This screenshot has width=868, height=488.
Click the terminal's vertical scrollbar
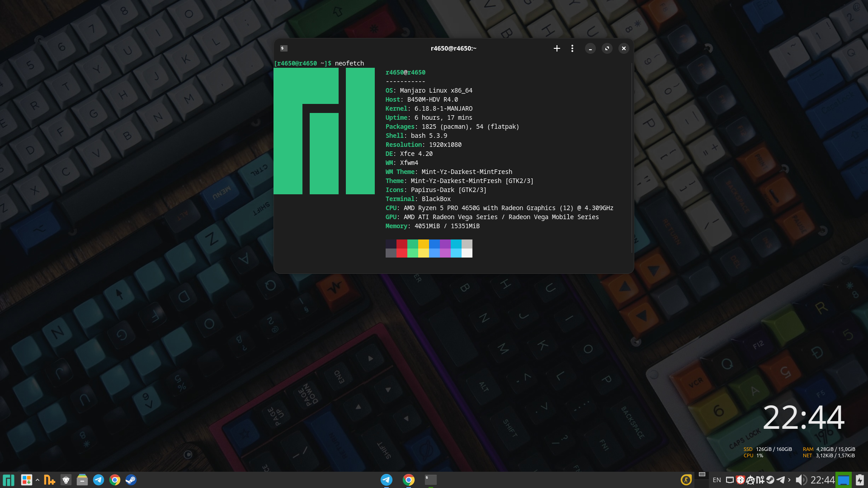(x=632, y=158)
